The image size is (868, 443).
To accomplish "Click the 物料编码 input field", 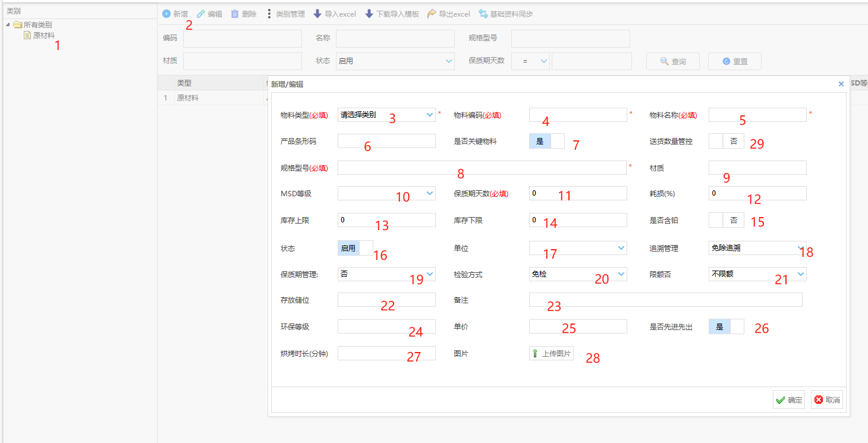I will coord(577,115).
